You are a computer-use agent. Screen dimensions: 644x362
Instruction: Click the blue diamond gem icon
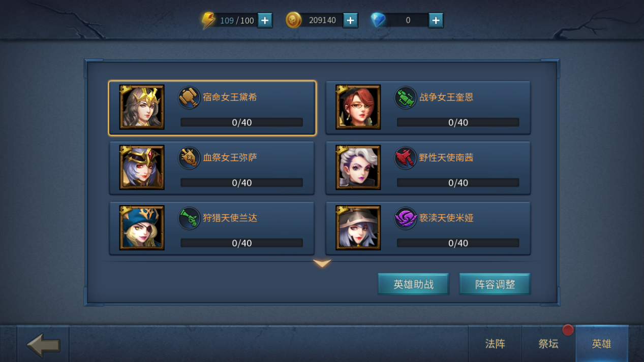[x=378, y=20]
